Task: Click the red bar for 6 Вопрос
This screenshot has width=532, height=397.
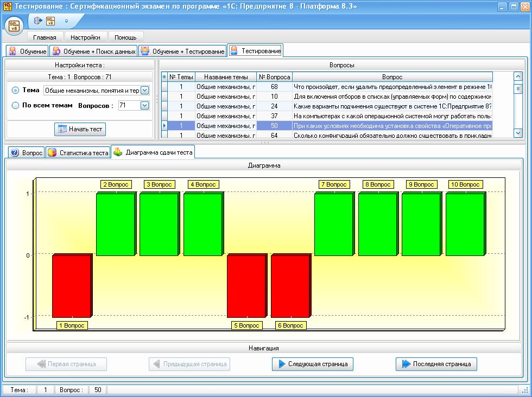Action: click(291, 285)
